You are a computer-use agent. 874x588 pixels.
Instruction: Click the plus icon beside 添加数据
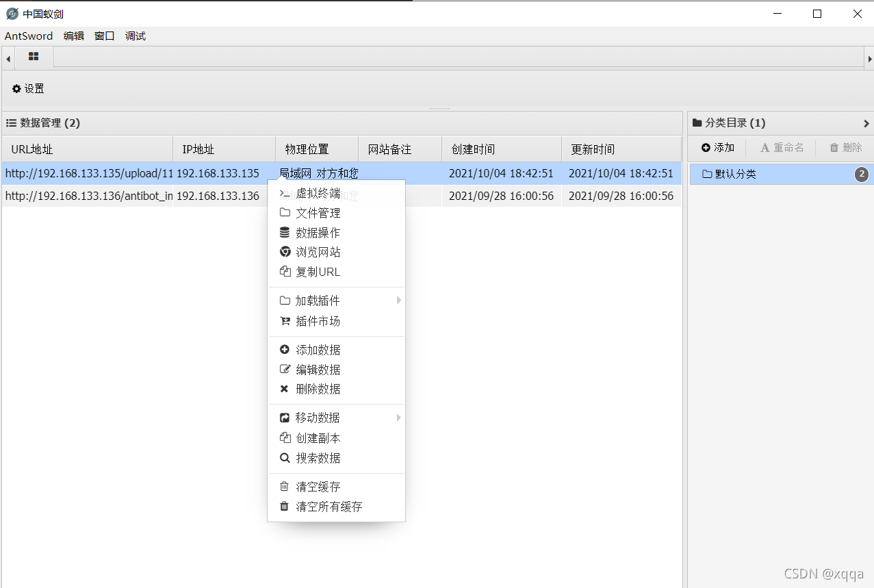[285, 350]
